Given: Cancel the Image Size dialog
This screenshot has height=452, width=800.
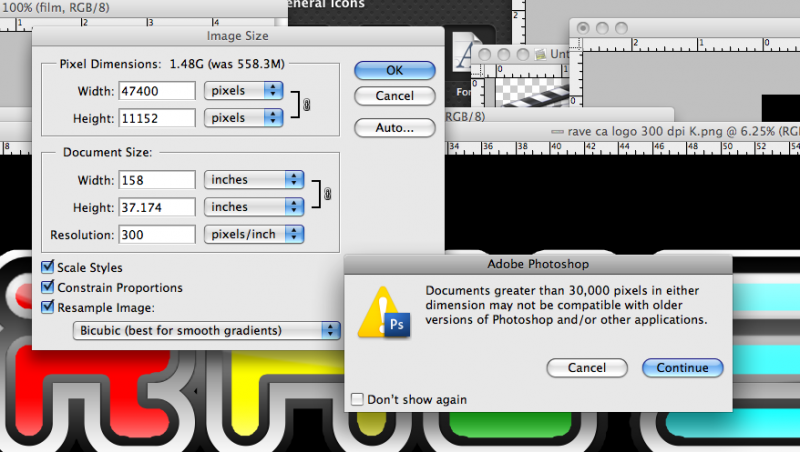Looking at the screenshot, I should coord(394,96).
